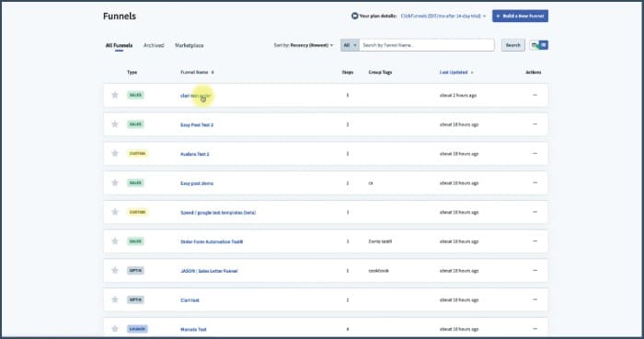Star the Speed / google test templates funnel
Image resolution: width=644 pixels, height=339 pixels.
tap(115, 212)
